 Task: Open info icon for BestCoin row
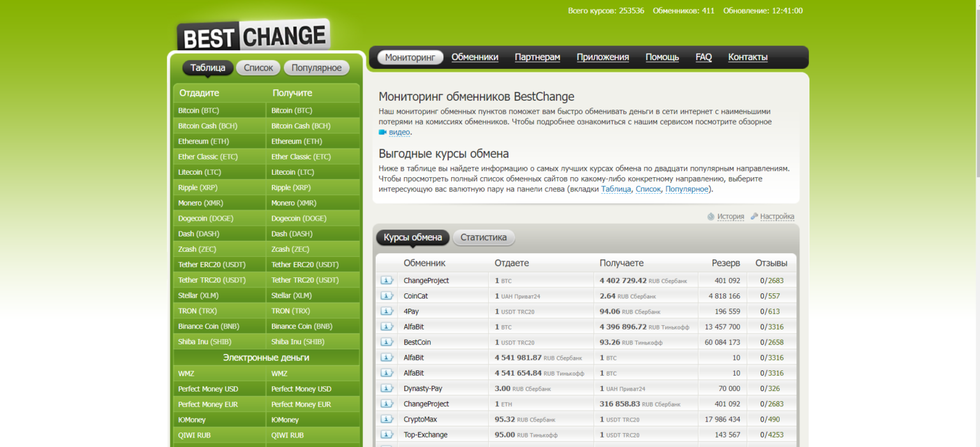pyautogui.click(x=387, y=342)
